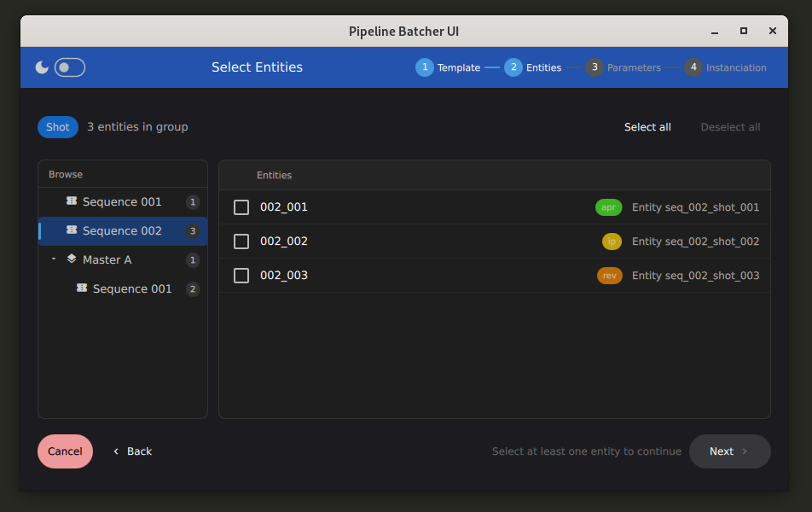Click the text 002_001
Image resolution: width=812 pixels, height=512 pixels.
[x=284, y=207]
